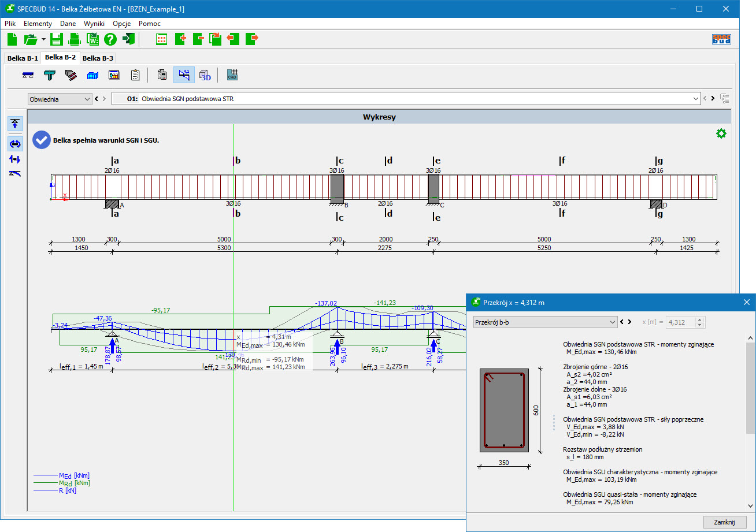The width and height of the screenshot is (756, 532).
Task: Open the Wyniki menu
Action: 94,24
